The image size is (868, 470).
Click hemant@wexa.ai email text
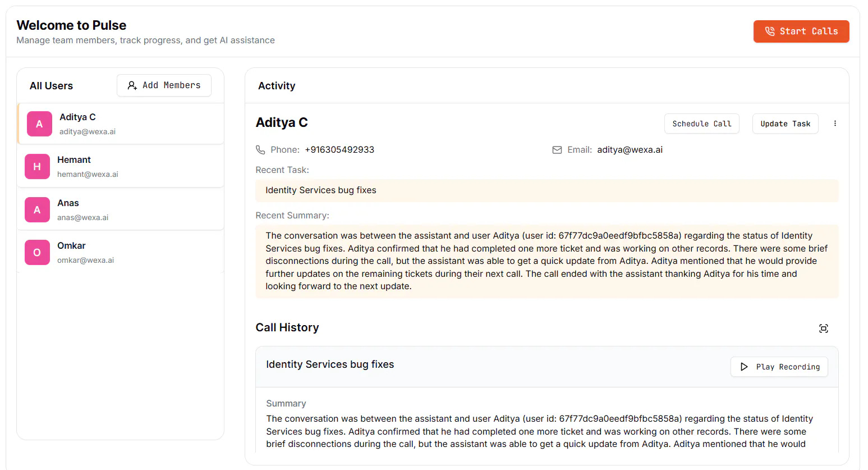coord(88,175)
